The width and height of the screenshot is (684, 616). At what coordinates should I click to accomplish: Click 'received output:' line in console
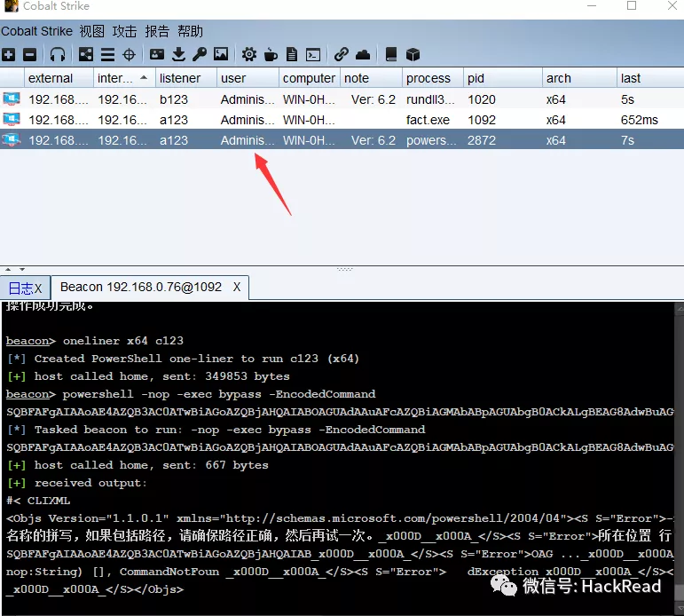coord(90,483)
